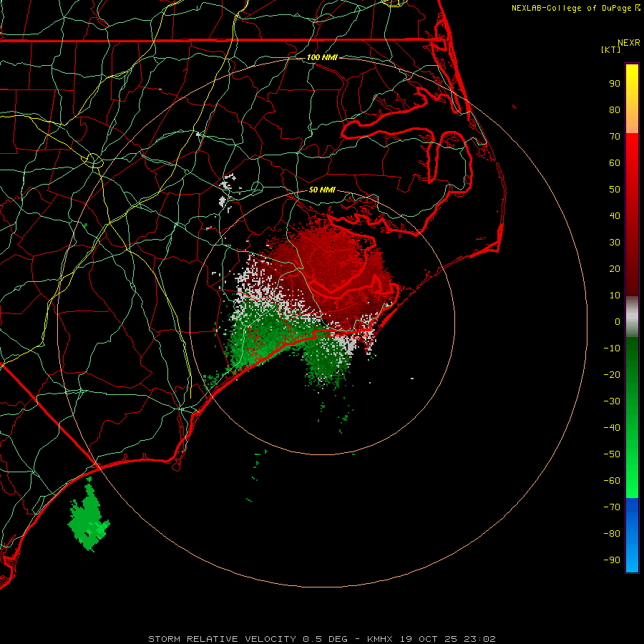644x644 pixels.
Task: Click the -90 value on velocity scale
Action: click(612, 560)
